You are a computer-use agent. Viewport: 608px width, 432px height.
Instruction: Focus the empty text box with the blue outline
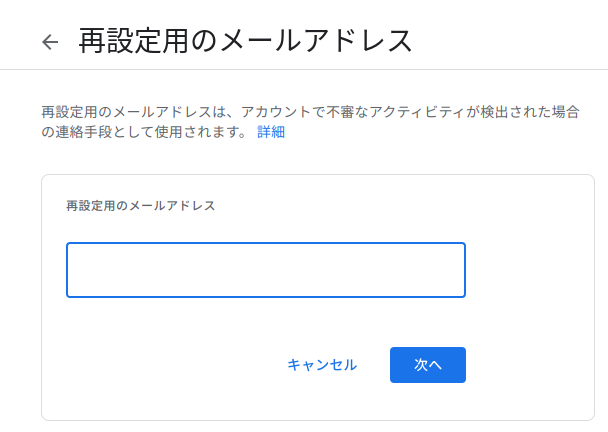tap(266, 270)
